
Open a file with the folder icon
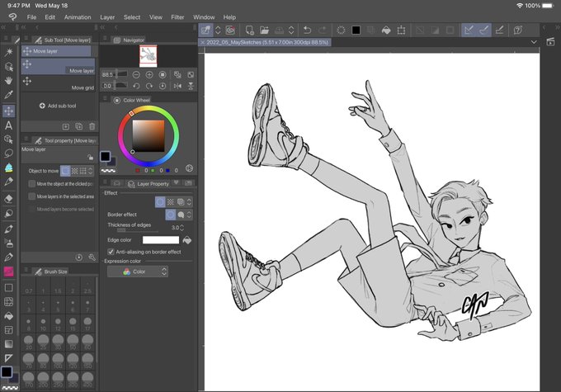264,31
